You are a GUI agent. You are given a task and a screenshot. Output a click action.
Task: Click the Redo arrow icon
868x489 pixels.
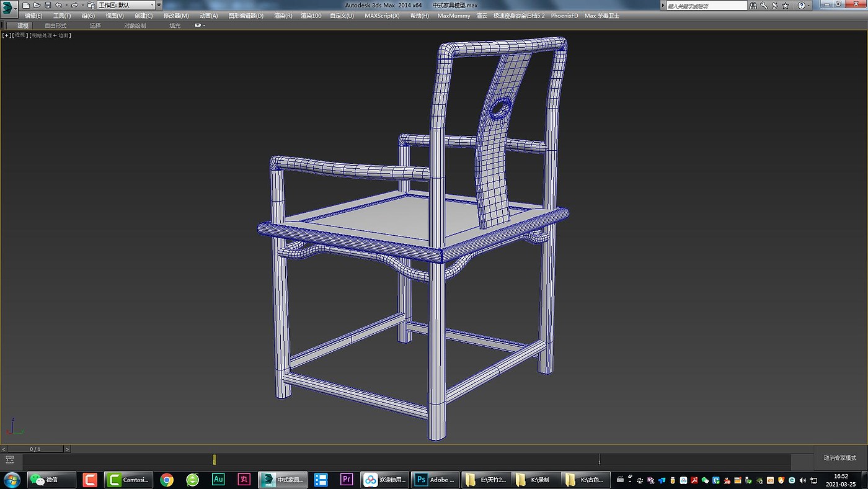pyautogui.click(x=74, y=5)
